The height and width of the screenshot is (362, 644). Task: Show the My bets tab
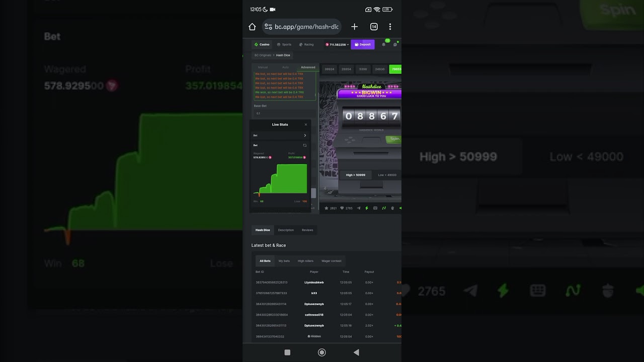click(x=284, y=261)
